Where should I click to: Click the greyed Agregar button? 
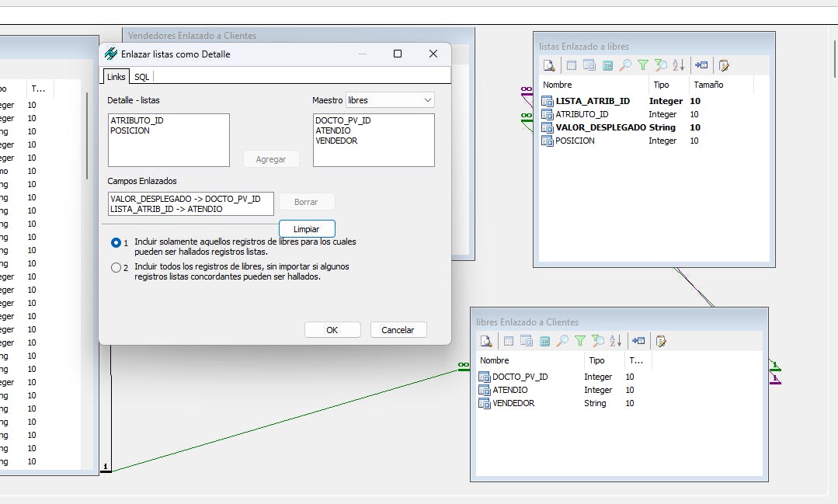[x=271, y=159]
